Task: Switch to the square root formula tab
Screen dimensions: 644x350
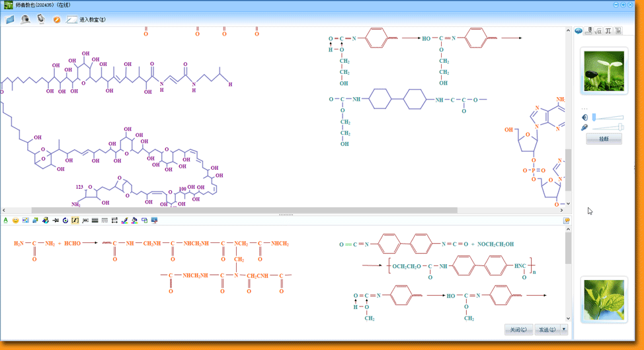Action: (598, 31)
